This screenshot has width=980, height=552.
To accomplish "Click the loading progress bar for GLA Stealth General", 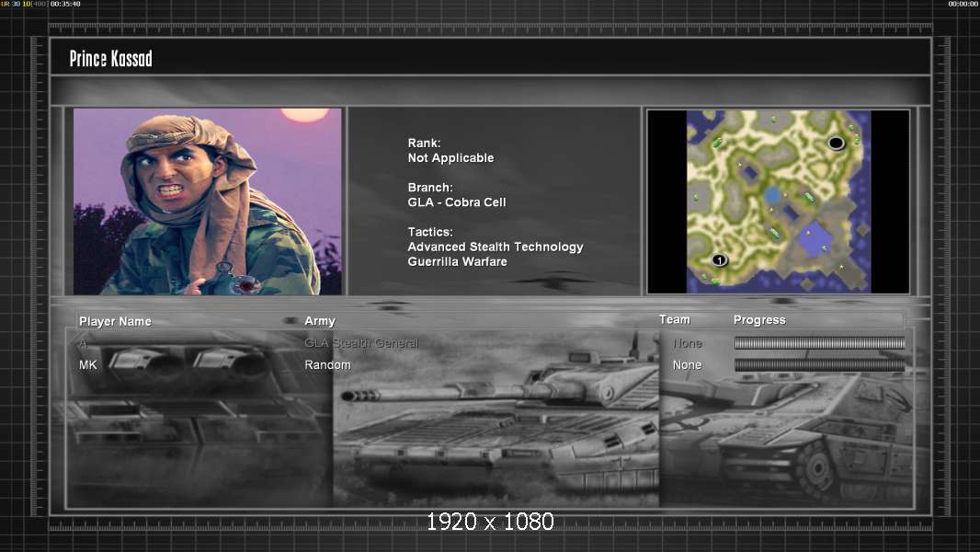I will click(x=819, y=342).
